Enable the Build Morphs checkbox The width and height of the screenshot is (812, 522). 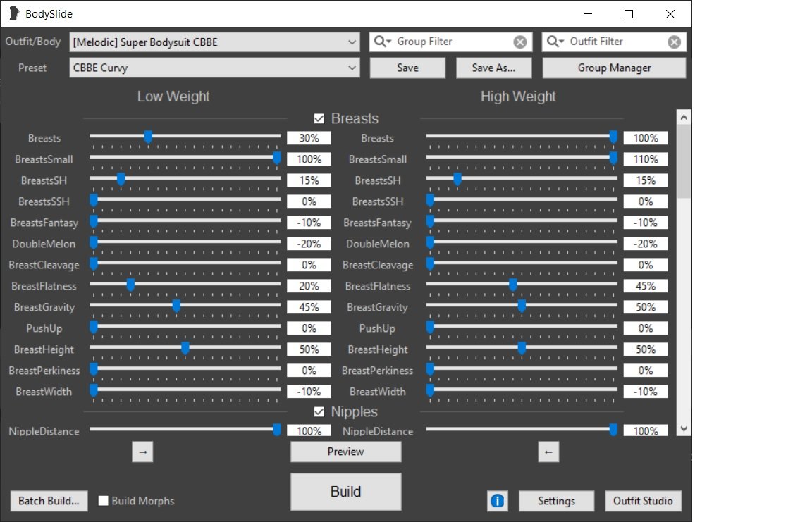104,501
